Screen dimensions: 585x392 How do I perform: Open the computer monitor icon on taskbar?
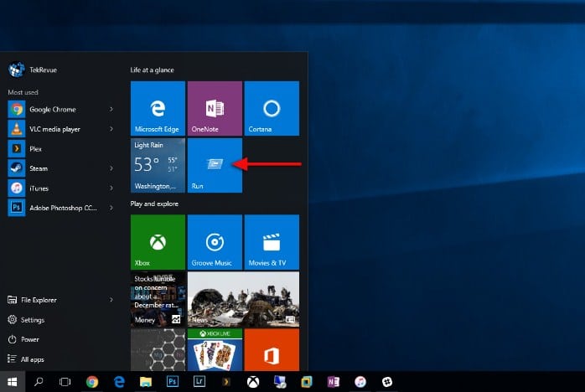pyautogui.click(x=280, y=382)
